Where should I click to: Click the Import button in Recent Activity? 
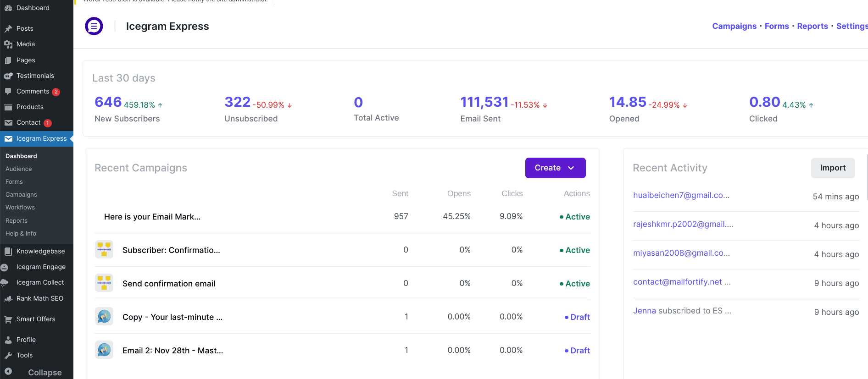pos(833,168)
